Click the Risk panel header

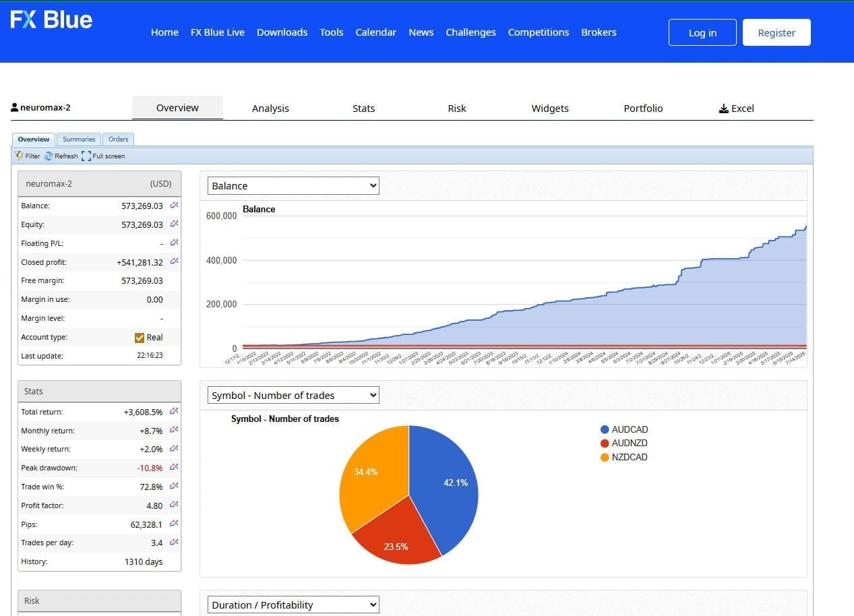click(100, 600)
